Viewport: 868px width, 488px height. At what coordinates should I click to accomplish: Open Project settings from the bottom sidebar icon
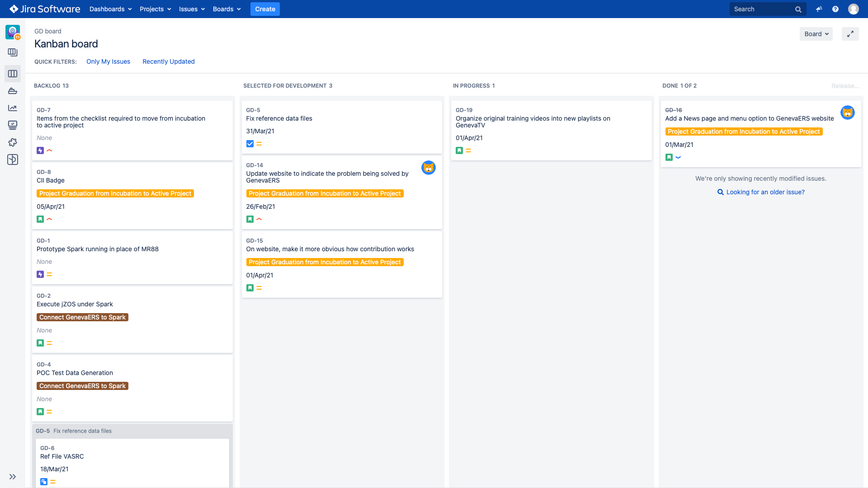point(12,160)
